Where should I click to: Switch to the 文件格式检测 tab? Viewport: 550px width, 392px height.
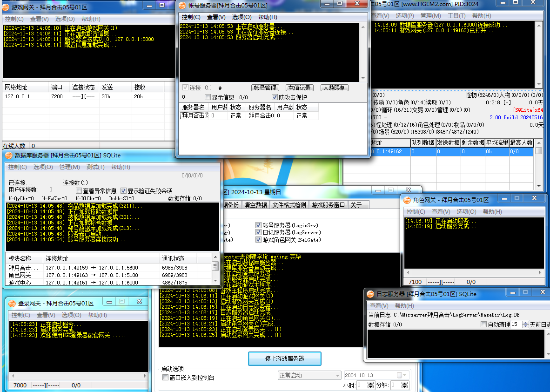289,205
